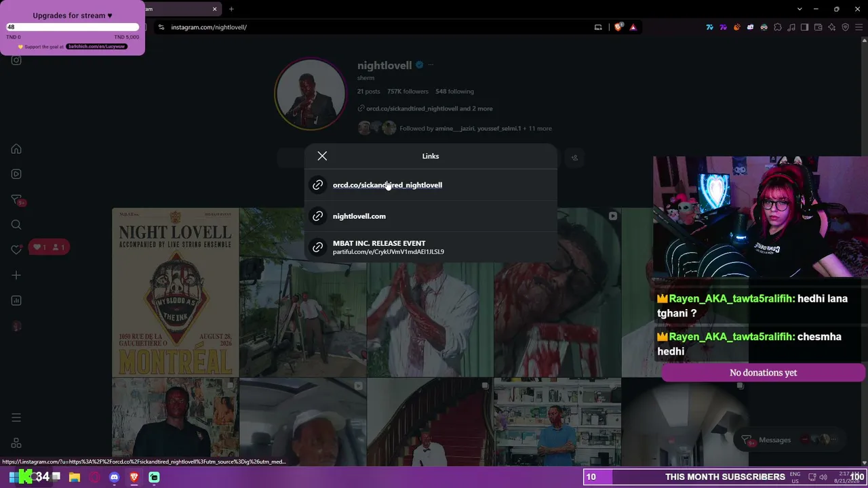View the 757K followers list
Screen dimensions: 868x488
(408, 91)
